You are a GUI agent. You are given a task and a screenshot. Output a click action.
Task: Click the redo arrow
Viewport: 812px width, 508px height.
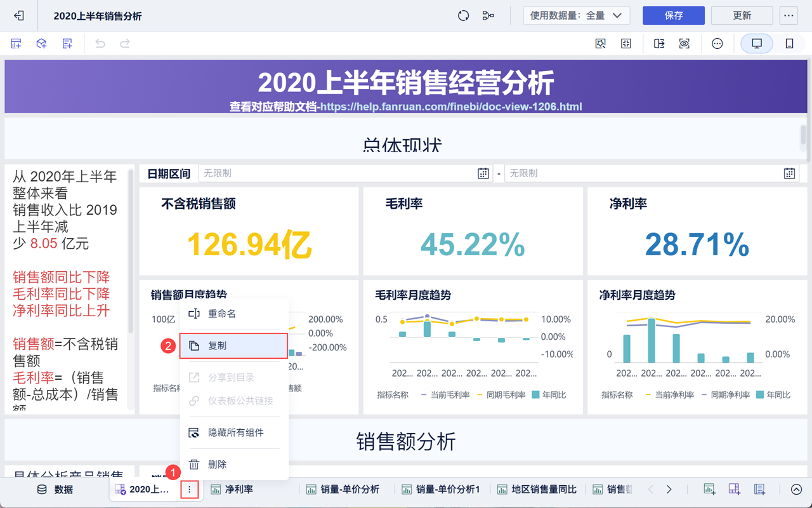click(x=125, y=44)
